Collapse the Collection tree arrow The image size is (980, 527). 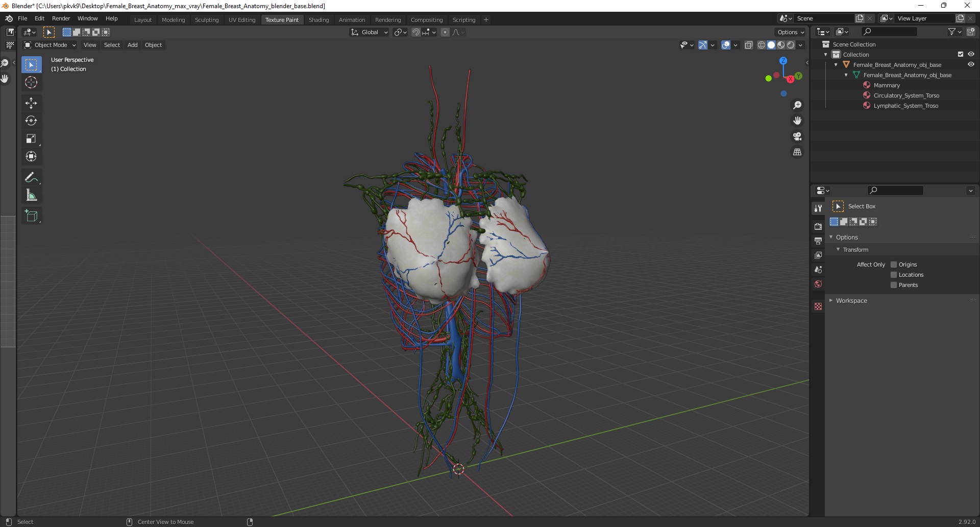[x=826, y=55]
